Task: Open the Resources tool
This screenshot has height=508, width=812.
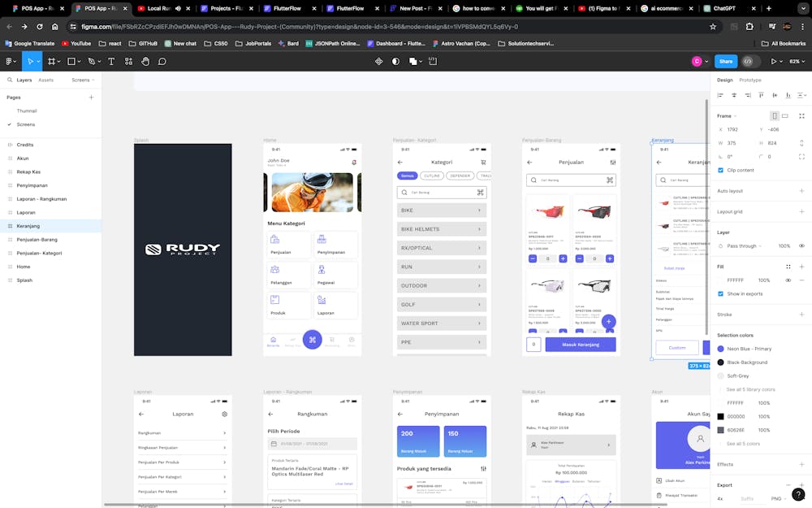Action: [128, 61]
